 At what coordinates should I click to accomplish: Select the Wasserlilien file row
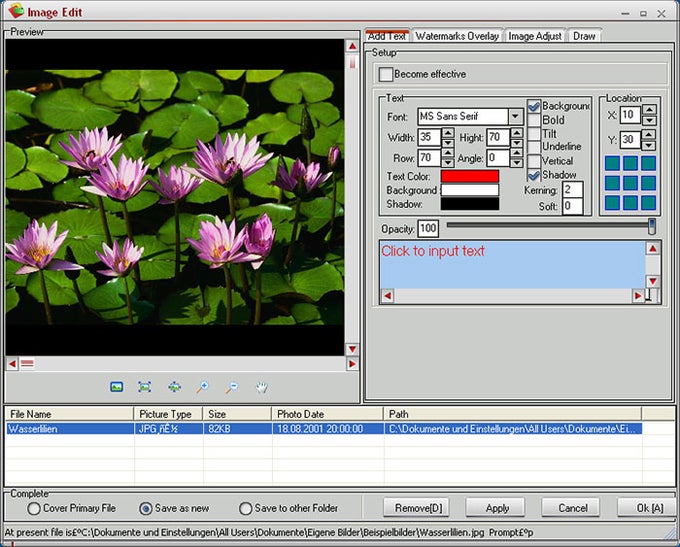[x=324, y=429]
